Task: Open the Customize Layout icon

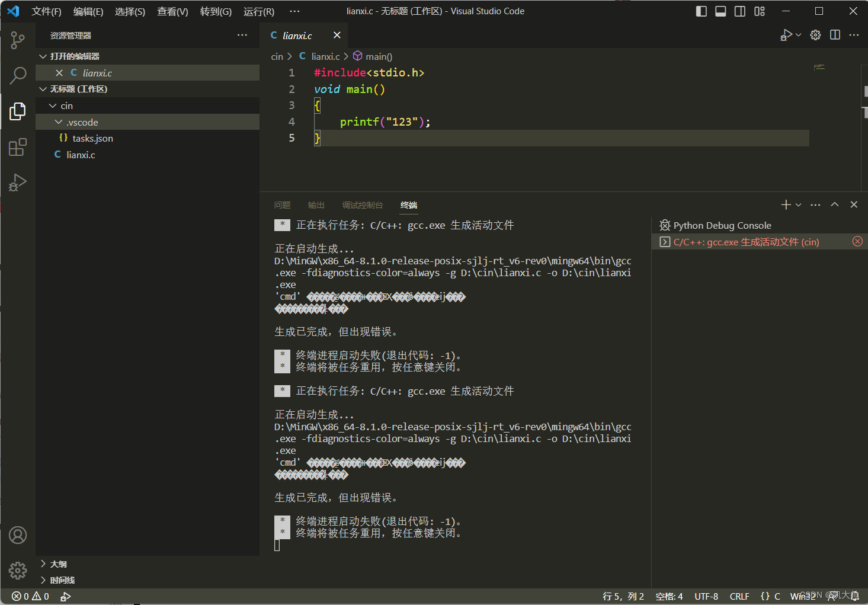Action: 760,11
